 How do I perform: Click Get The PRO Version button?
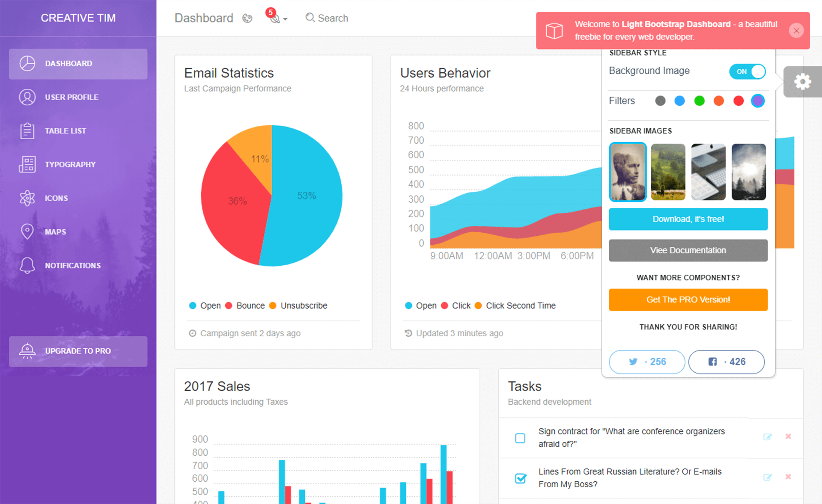point(688,299)
